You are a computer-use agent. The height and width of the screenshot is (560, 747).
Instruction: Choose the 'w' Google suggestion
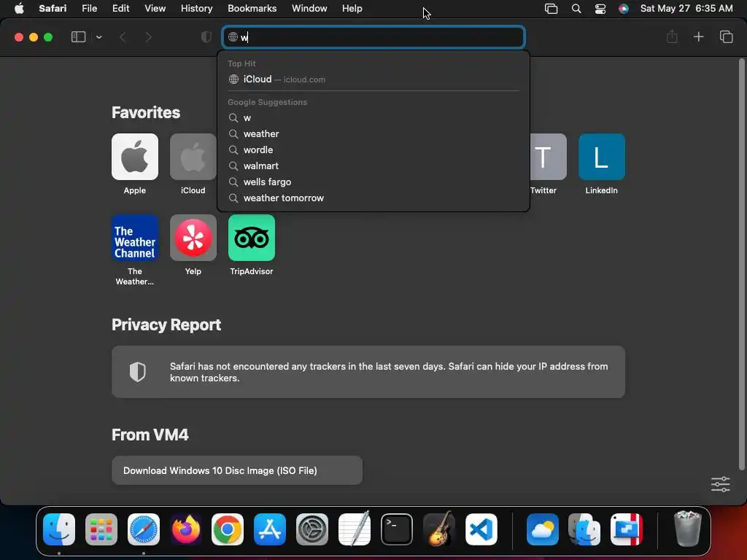coord(373,117)
